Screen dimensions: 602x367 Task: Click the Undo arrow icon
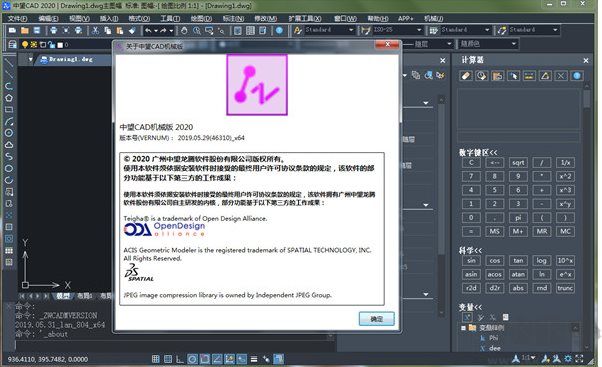[x=148, y=30]
